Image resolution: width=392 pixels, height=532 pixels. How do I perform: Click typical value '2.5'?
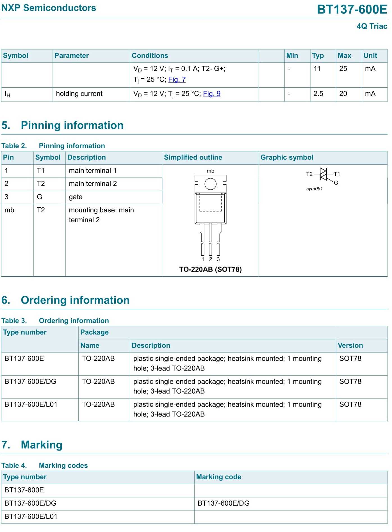(x=318, y=94)
